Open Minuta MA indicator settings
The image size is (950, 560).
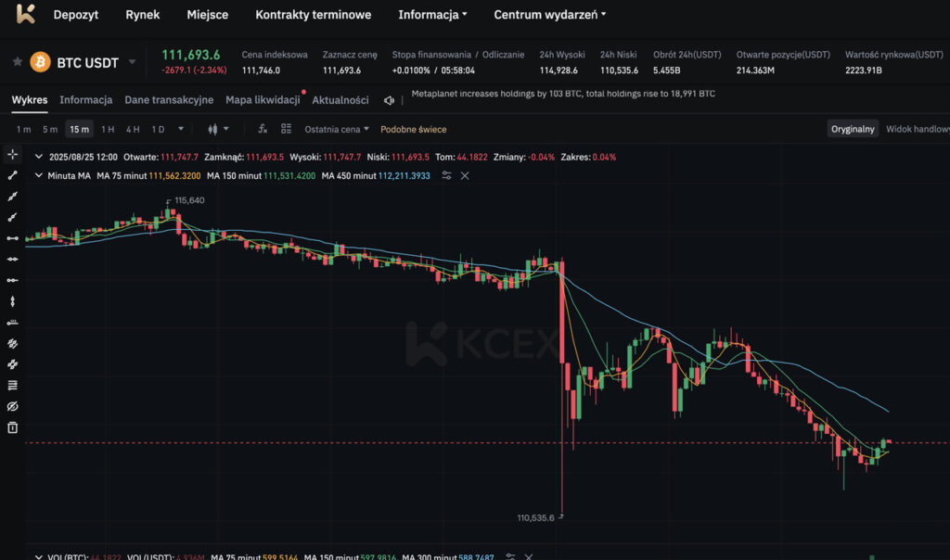pos(446,175)
